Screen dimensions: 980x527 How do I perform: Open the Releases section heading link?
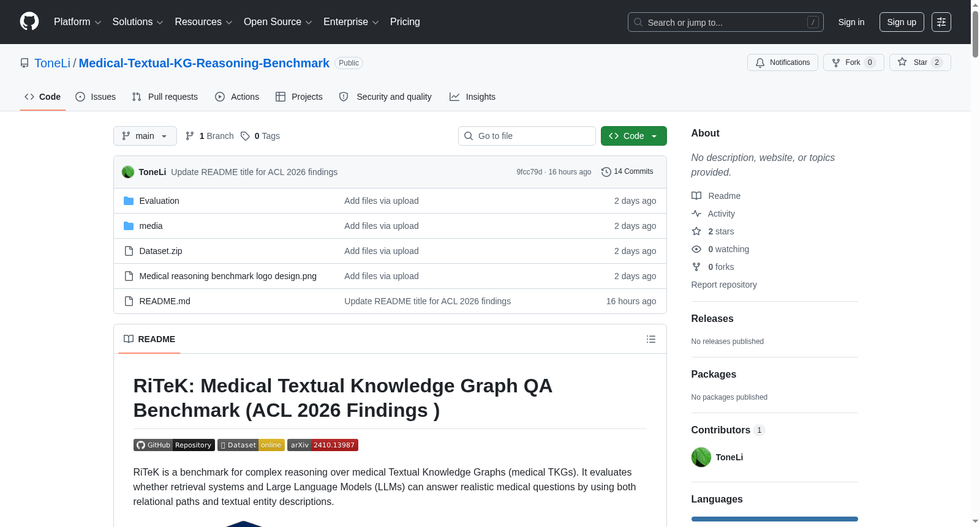click(x=712, y=318)
